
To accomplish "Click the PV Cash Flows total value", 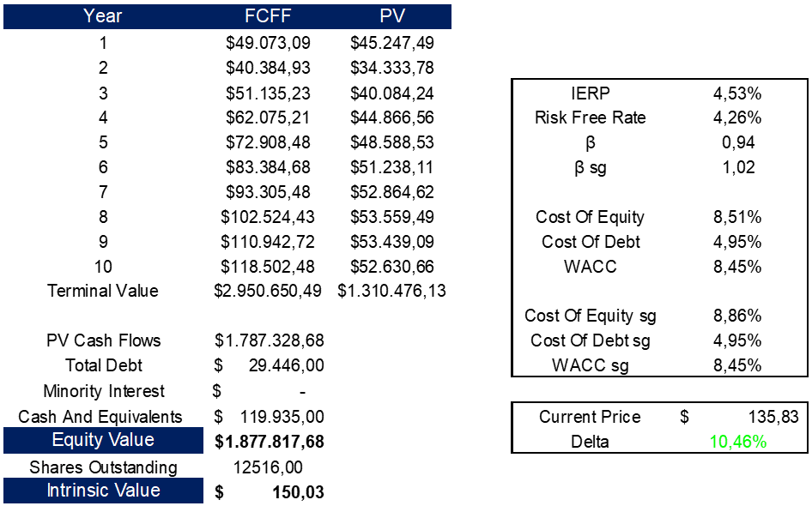I will point(268,340).
